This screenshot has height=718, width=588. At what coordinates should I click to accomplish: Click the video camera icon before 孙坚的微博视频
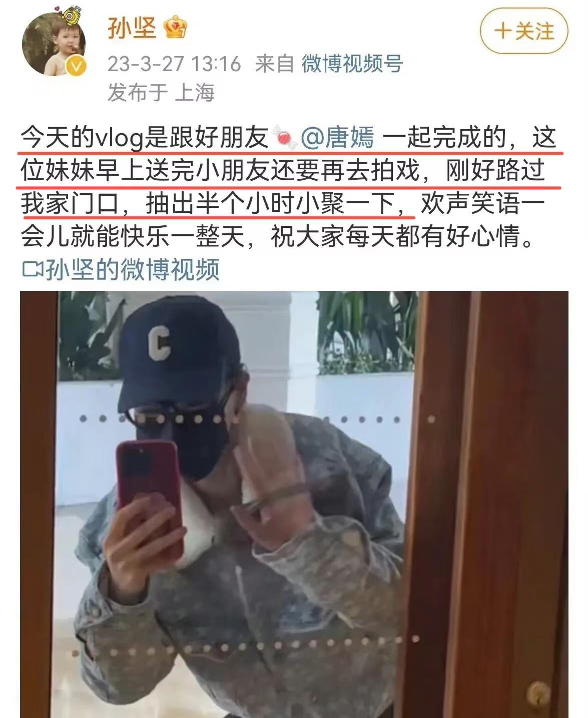[33, 270]
